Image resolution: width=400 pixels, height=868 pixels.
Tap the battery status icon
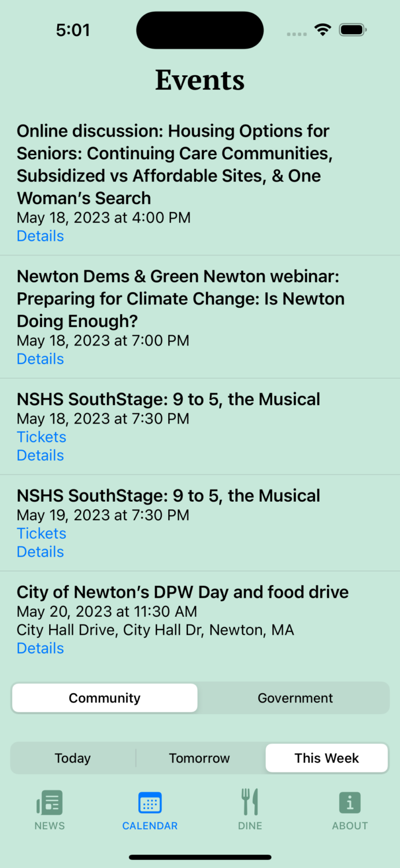[353, 30]
